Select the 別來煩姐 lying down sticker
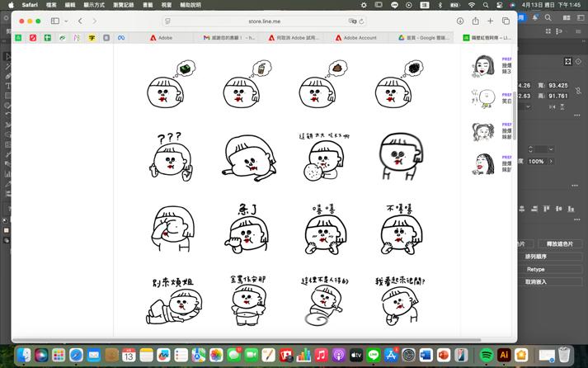The width and height of the screenshot is (588, 368). tap(173, 301)
